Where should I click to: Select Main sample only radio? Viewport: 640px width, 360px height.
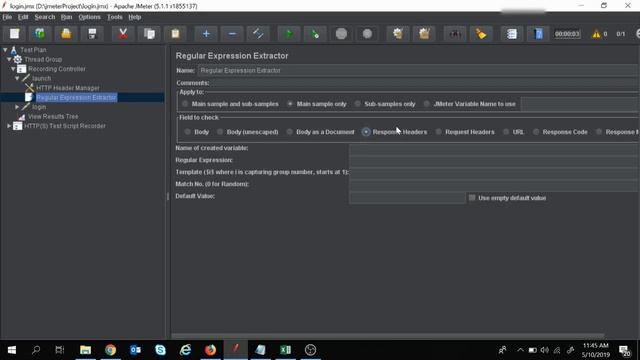click(x=290, y=104)
